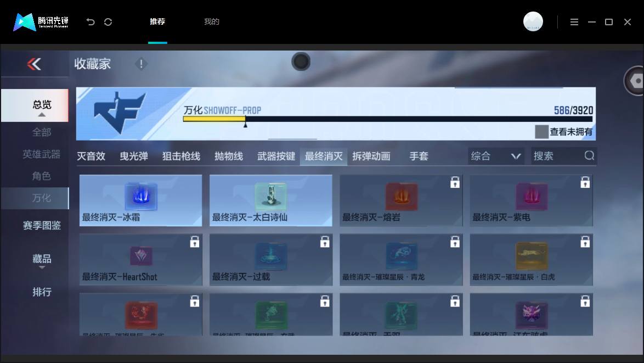This screenshot has height=363, width=644.
Task: Open the exclamation info icon beside 收藏家
Action: coord(141,64)
